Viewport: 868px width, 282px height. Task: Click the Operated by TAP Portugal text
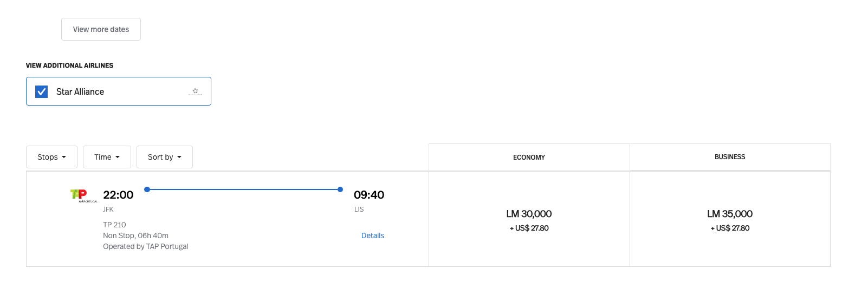[x=146, y=246]
